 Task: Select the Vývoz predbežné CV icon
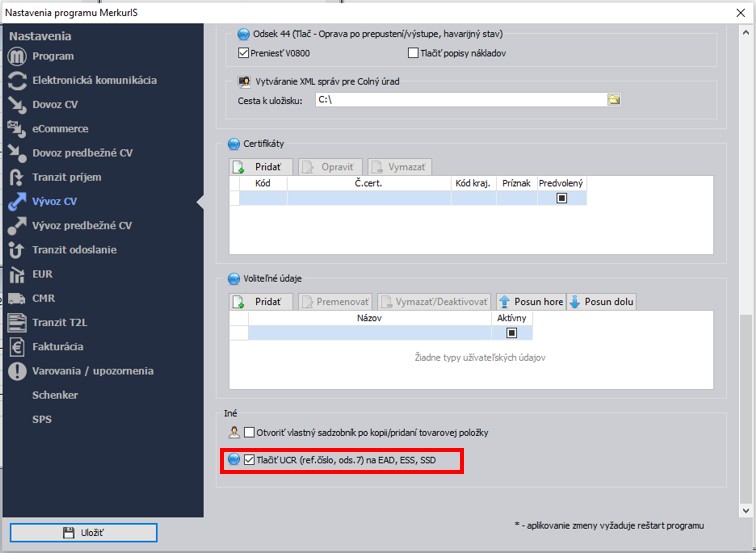coord(17,226)
